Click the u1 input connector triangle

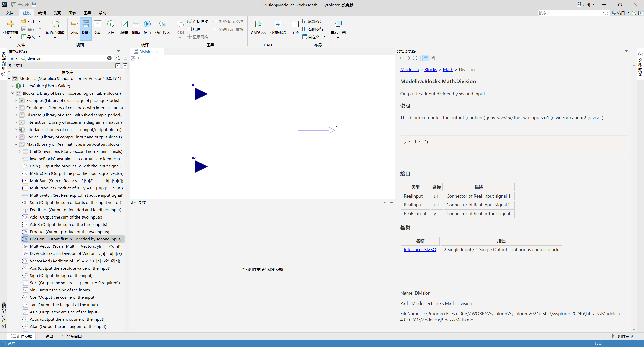click(201, 94)
